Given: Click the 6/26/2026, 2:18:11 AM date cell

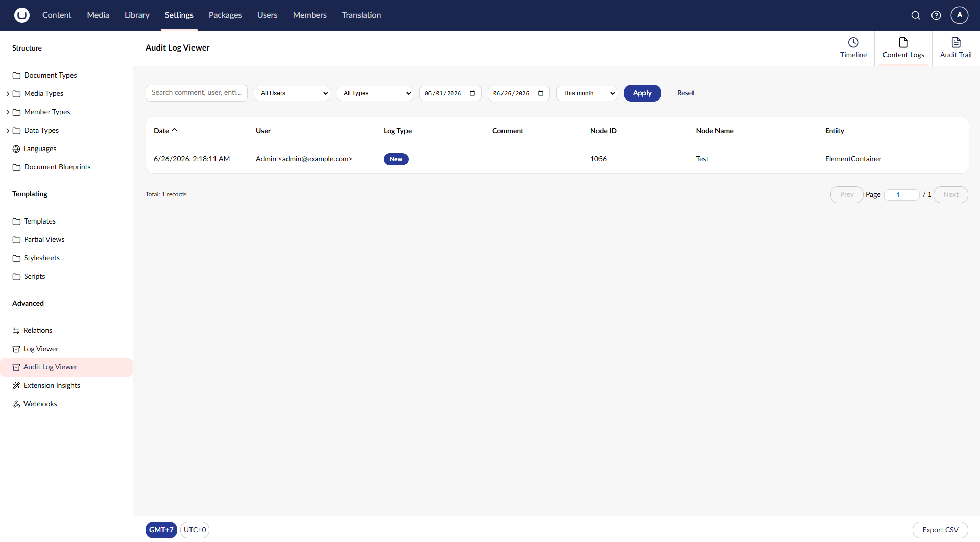Looking at the screenshot, I should point(192,159).
